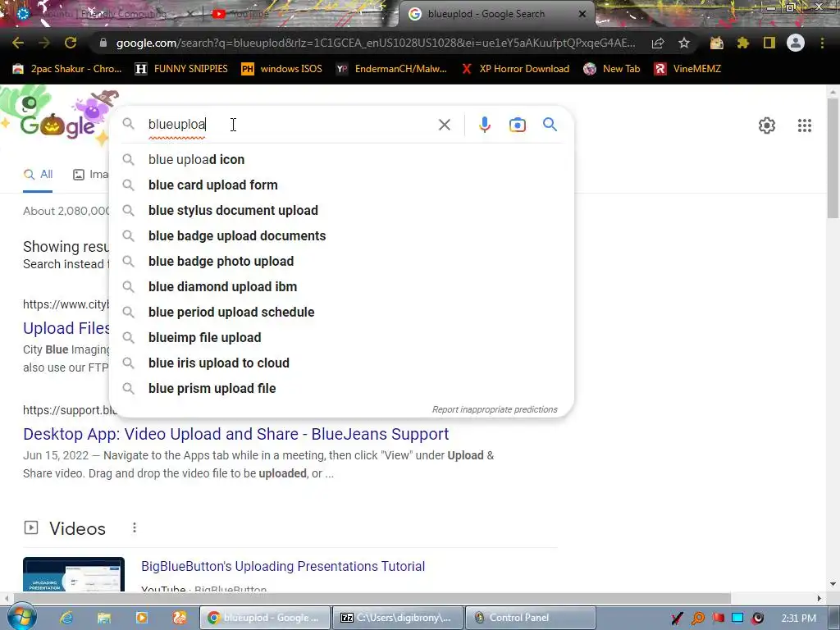Click the orange extension icon beside star
The image size is (840, 630).
tap(716, 43)
